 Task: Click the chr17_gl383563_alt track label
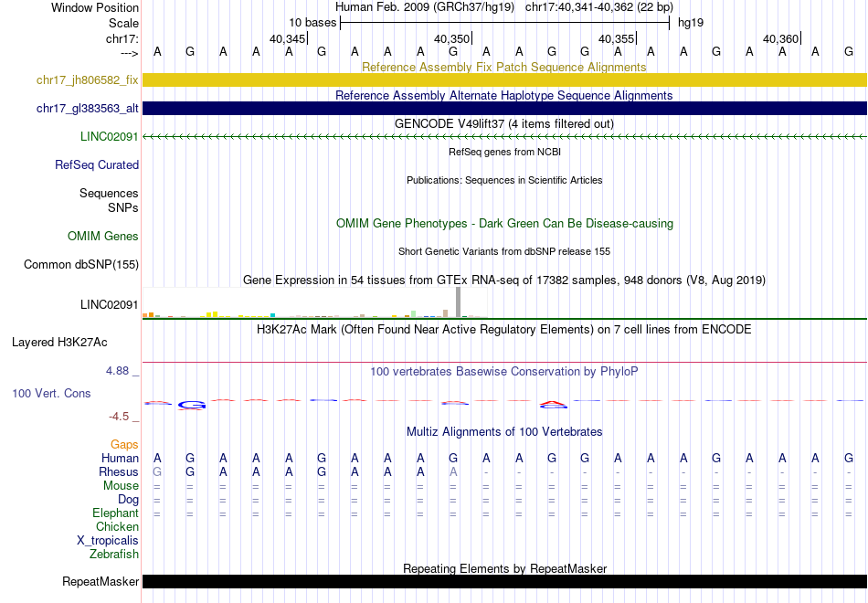(x=87, y=108)
